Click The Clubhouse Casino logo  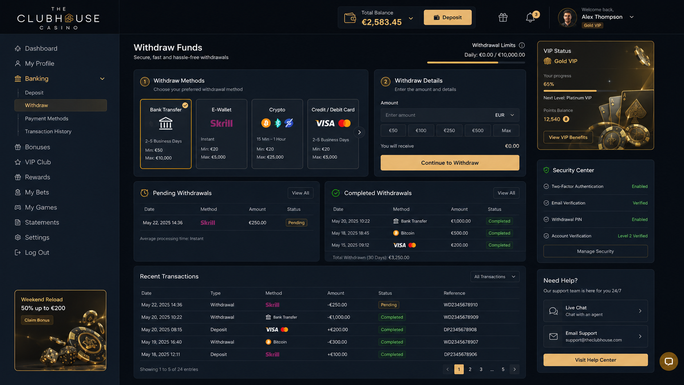[x=58, y=18]
